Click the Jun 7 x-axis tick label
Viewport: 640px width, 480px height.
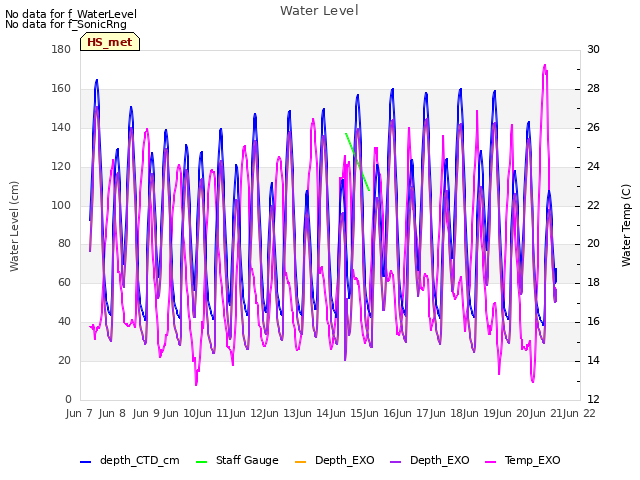[x=79, y=413]
